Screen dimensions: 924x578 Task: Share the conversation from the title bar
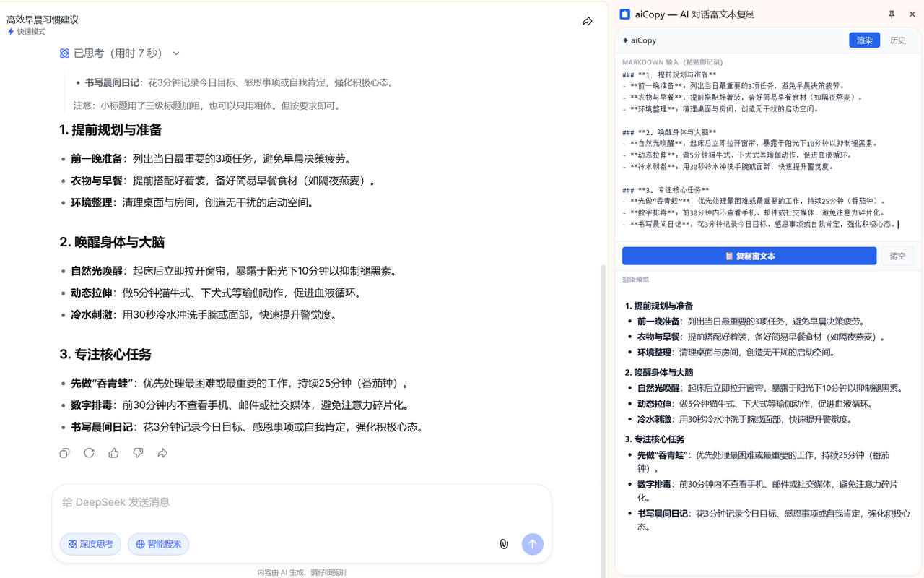pos(588,22)
